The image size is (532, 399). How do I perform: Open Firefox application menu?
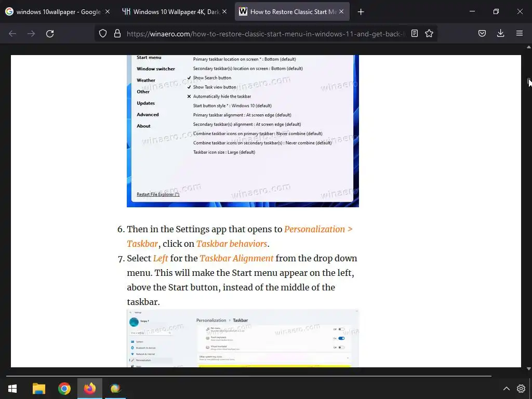[520, 33]
